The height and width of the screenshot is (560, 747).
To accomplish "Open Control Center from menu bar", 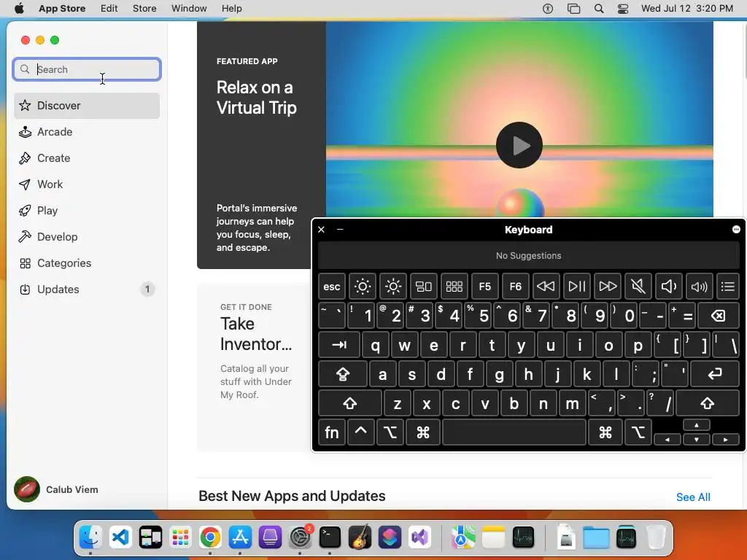I will 623,9.
